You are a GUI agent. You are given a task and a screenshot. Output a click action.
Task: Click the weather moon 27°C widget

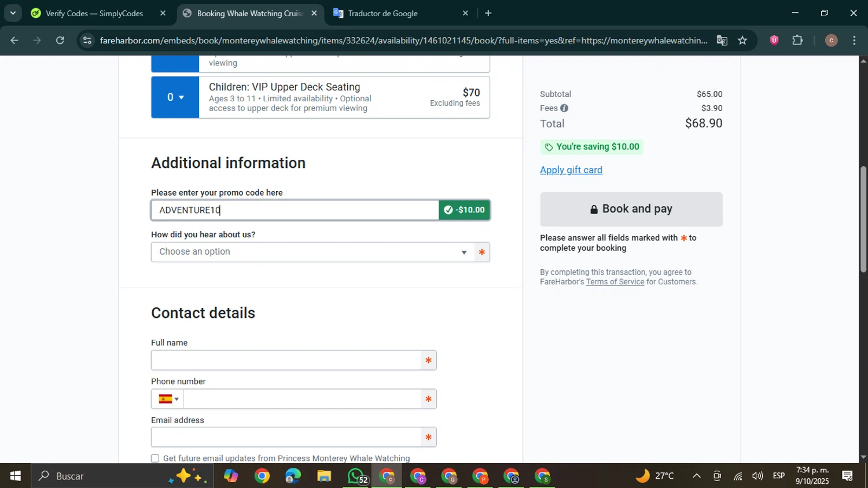click(655, 476)
